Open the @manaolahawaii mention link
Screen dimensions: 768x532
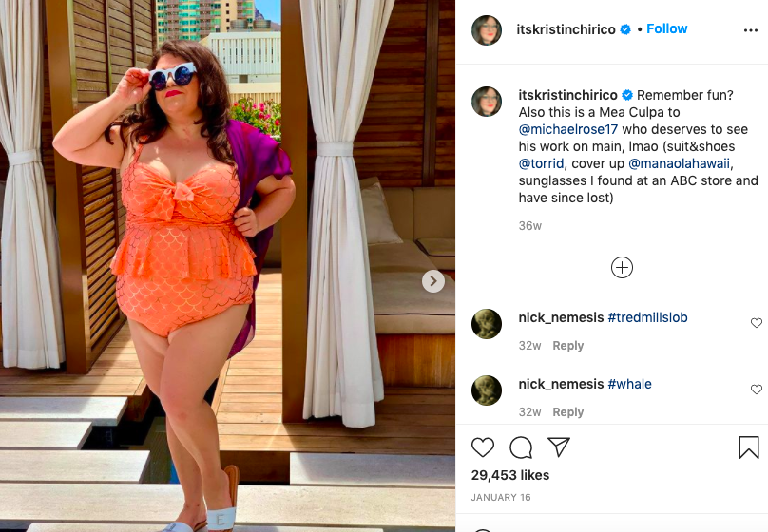(x=679, y=163)
